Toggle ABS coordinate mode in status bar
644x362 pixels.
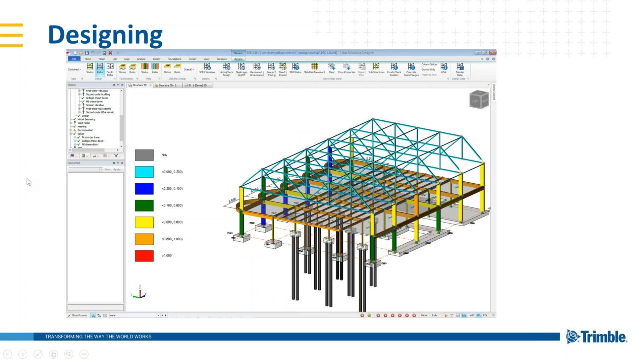tap(472, 315)
